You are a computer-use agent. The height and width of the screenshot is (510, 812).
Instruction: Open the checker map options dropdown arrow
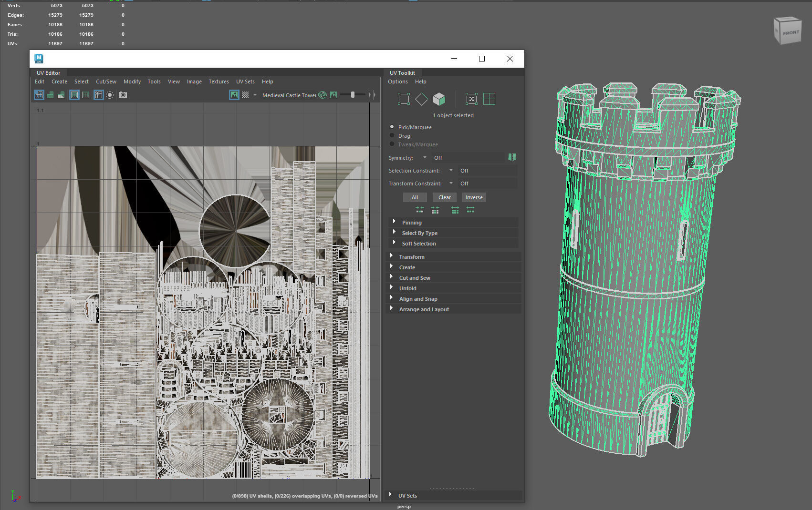[255, 95]
